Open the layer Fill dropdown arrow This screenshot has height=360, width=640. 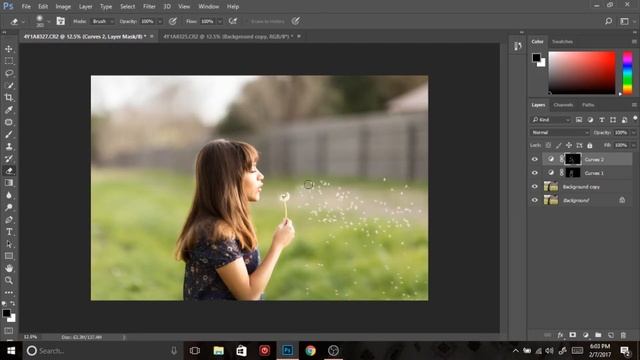point(633,145)
